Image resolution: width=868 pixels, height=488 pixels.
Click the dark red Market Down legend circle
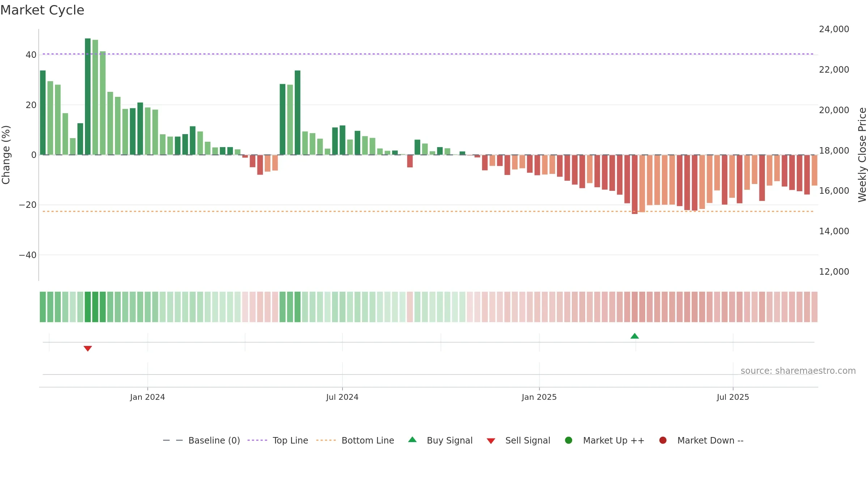coord(663,440)
